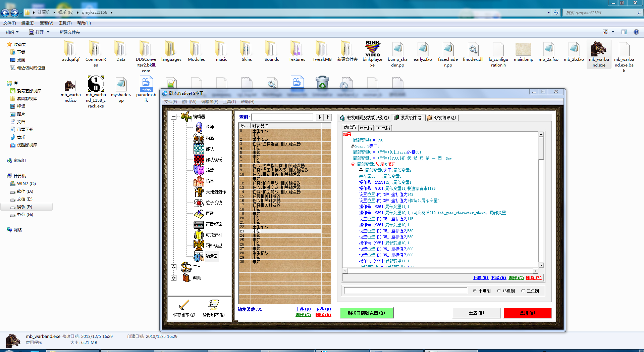Image resolution: width=644 pixels, height=352 pixels.
Task: Collapse the 编辑器 tree node
Action: 173,117
